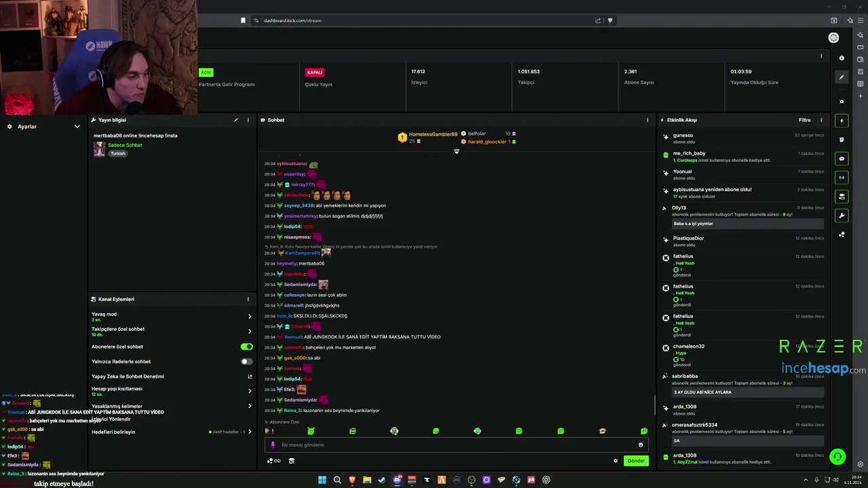
Task: Toggle the lightning activity feed sidebar icon
Action: click(842, 121)
